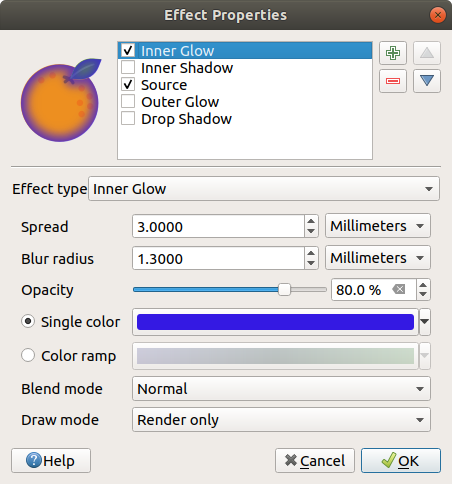Viewport: 452px width, 484px height.
Task: Click the Blur radius value field
Action: [218, 258]
